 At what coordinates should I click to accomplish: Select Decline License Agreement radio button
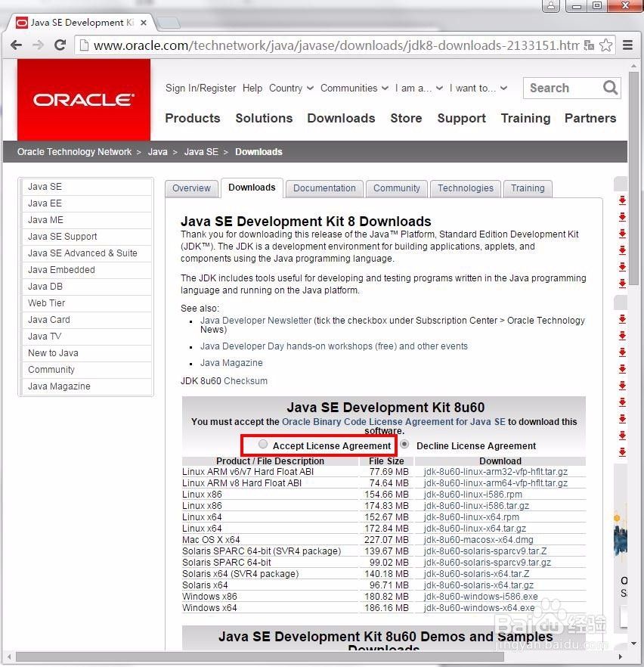pyautogui.click(x=404, y=444)
